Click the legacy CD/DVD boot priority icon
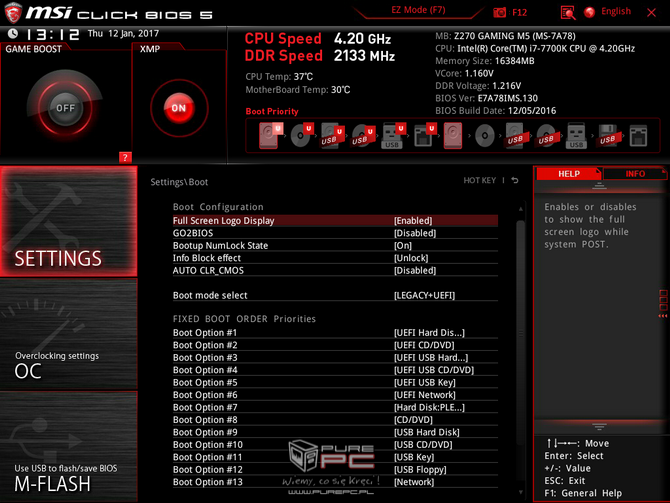This screenshot has height=503, width=670. [485, 136]
